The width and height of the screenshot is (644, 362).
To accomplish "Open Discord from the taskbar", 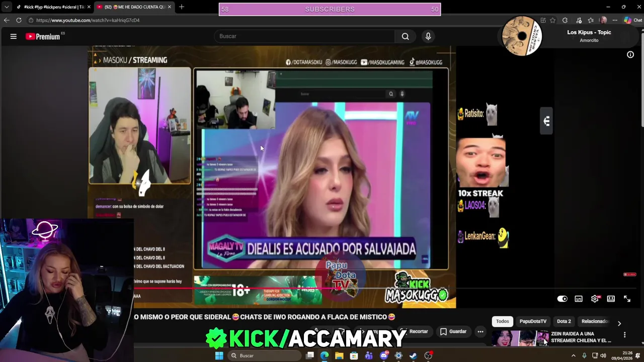I will [384, 355].
